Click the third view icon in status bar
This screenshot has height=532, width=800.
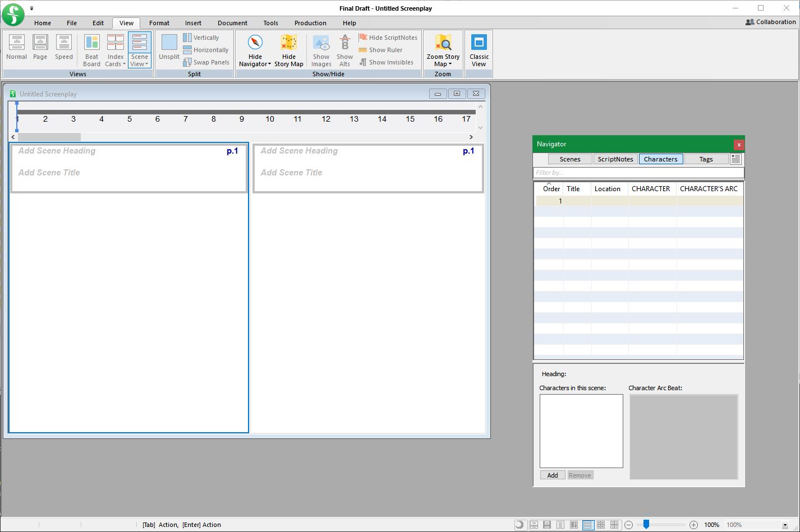(x=560, y=525)
